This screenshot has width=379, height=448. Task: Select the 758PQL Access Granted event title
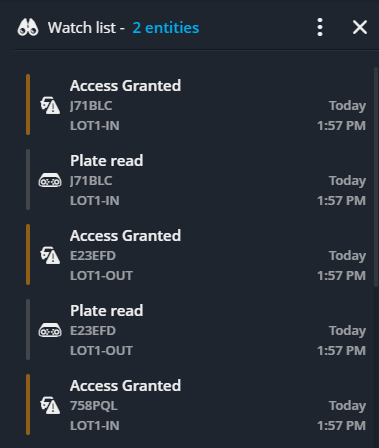125,386
